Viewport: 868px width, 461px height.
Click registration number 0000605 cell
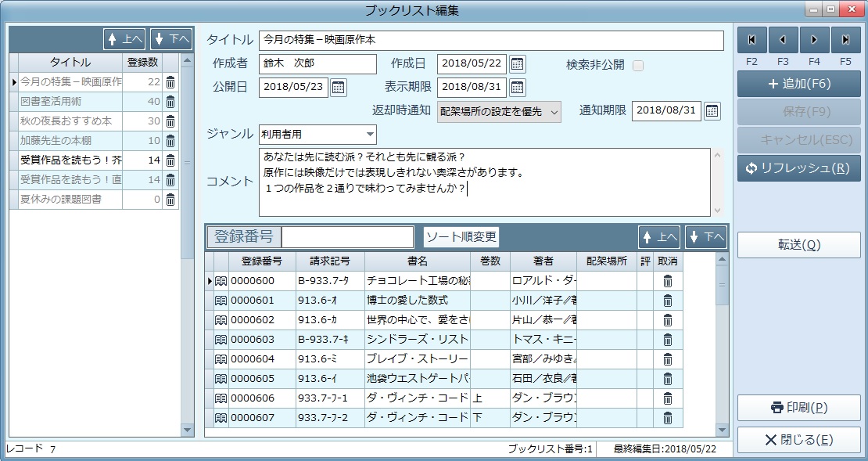point(262,379)
